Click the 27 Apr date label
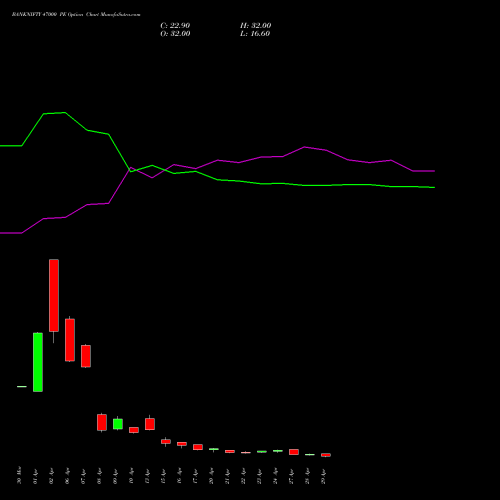 pos(291,476)
